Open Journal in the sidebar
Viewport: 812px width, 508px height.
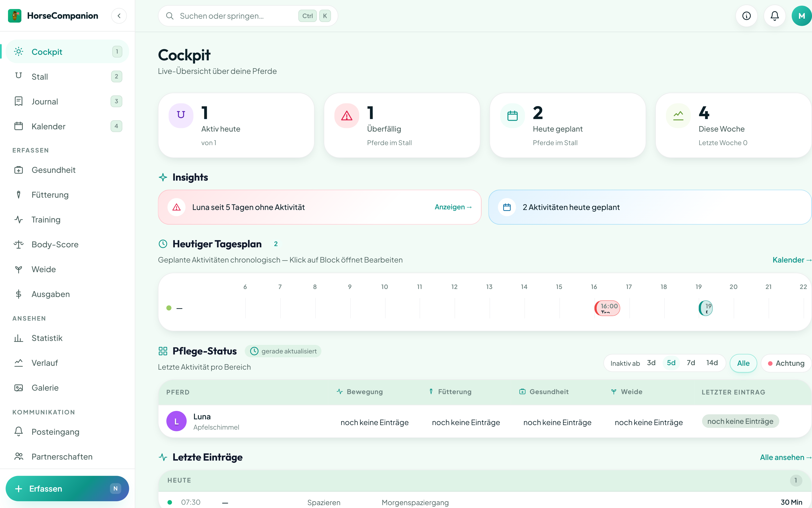coord(67,101)
